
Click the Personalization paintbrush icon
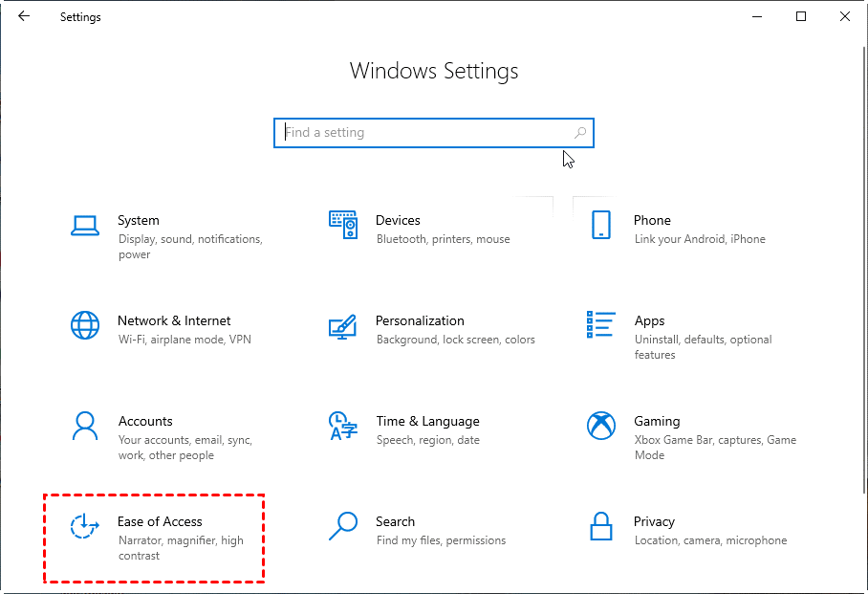(342, 327)
